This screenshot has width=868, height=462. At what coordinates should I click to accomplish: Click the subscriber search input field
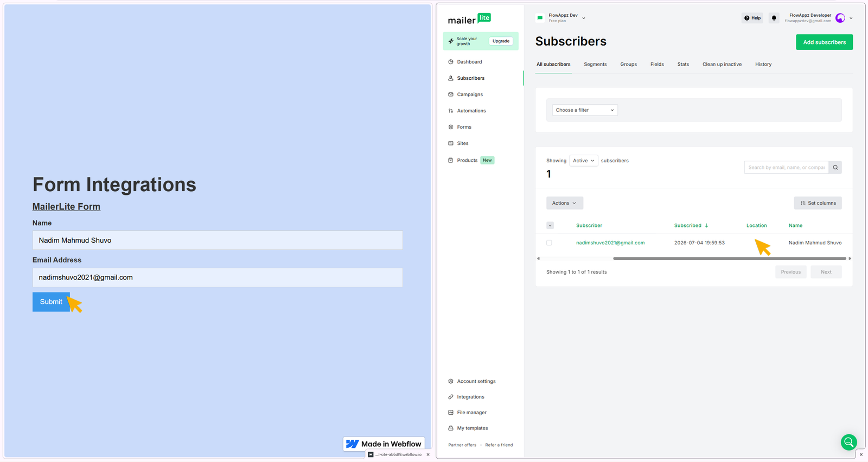pyautogui.click(x=787, y=167)
